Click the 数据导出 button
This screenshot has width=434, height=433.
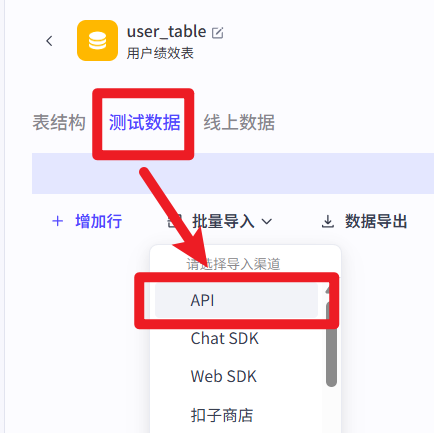click(364, 221)
